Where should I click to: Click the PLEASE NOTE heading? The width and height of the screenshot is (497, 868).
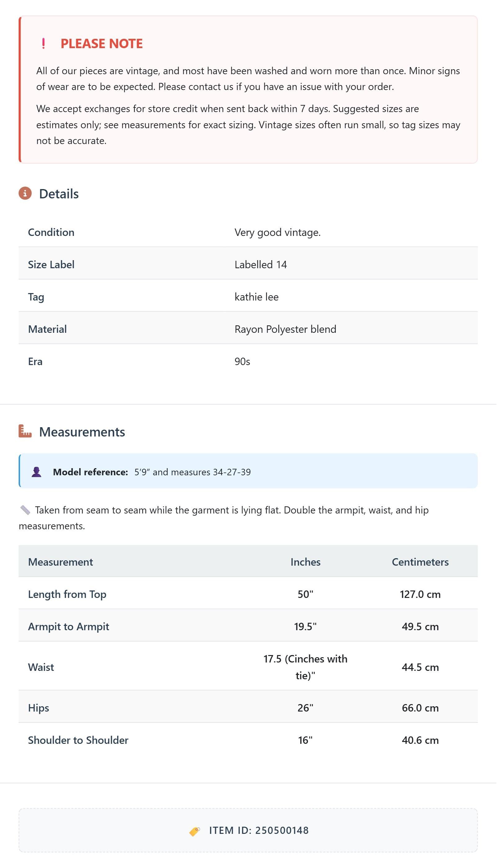click(x=101, y=43)
